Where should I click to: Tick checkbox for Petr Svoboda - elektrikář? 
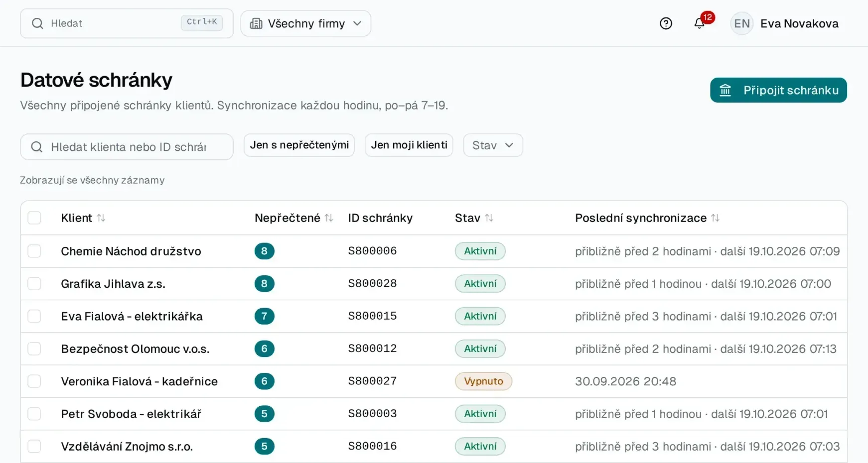(34, 414)
